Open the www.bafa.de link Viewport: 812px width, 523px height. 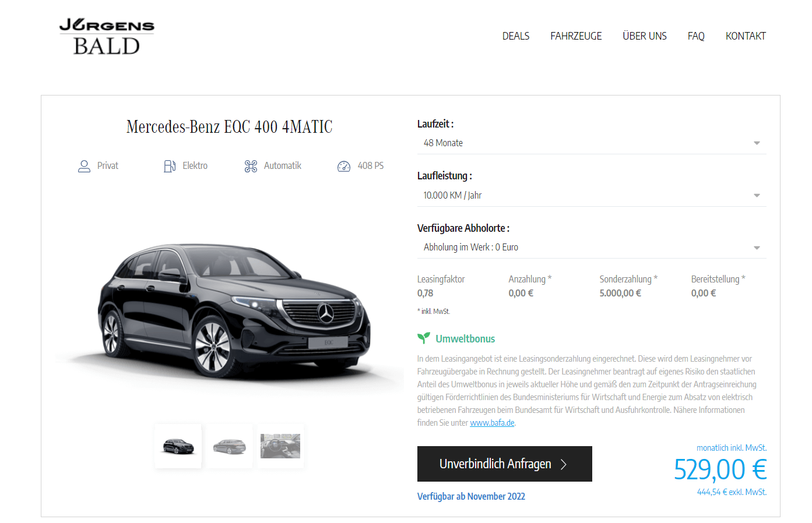pyautogui.click(x=492, y=423)
